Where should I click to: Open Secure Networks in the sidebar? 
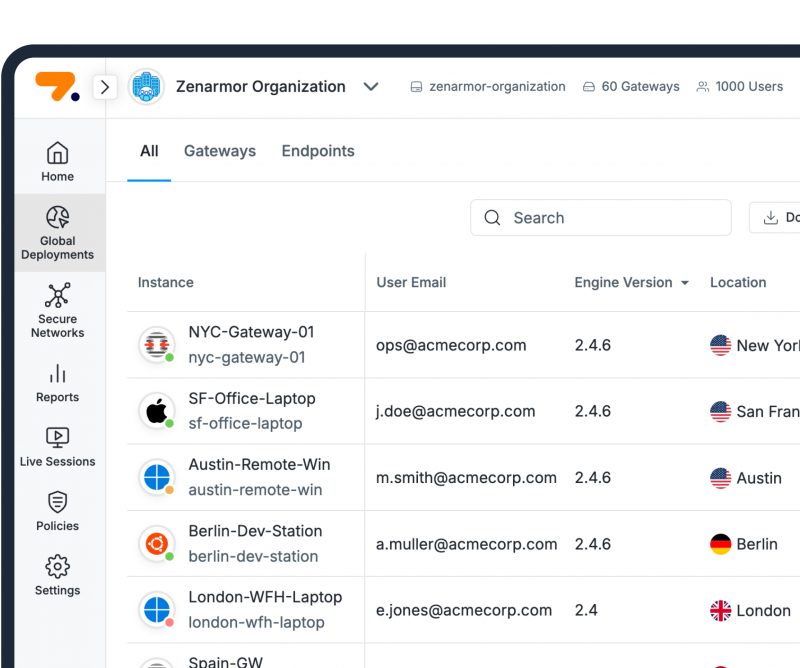click(58, 310)
